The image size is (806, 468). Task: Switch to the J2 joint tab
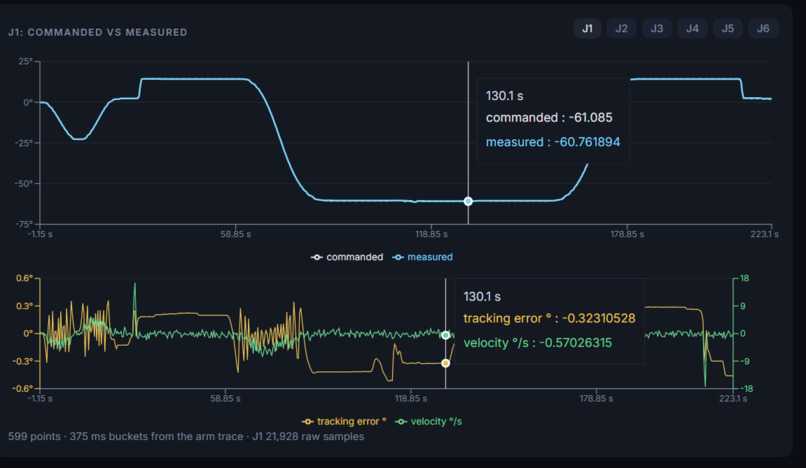click(x=621, y=29)
